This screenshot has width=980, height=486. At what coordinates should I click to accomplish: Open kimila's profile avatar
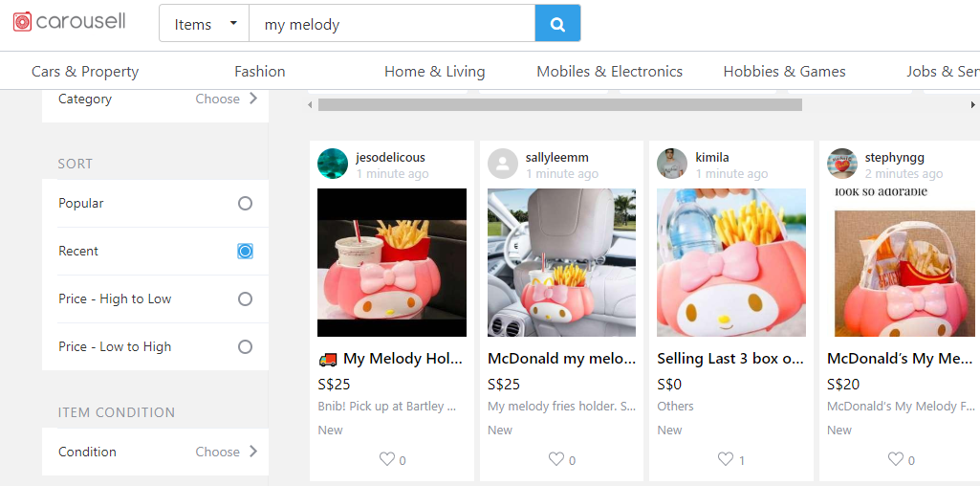(x=672, y=164)
